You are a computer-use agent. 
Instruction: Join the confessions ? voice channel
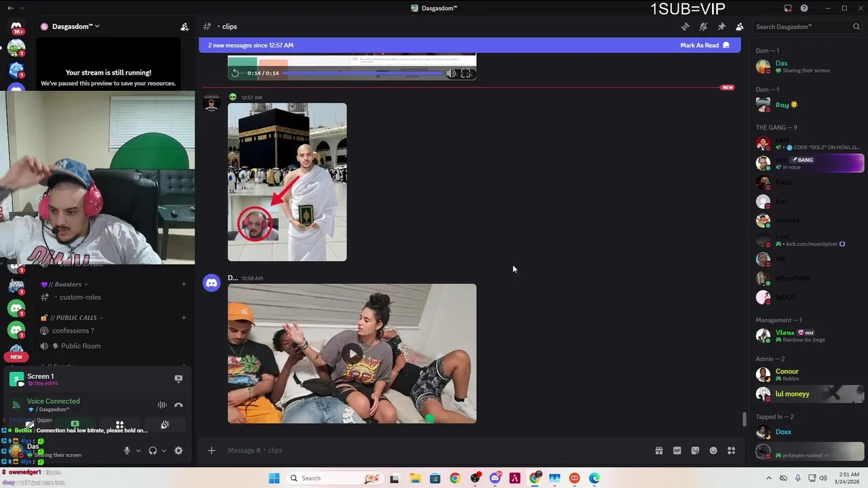click(x=73, y=331)
